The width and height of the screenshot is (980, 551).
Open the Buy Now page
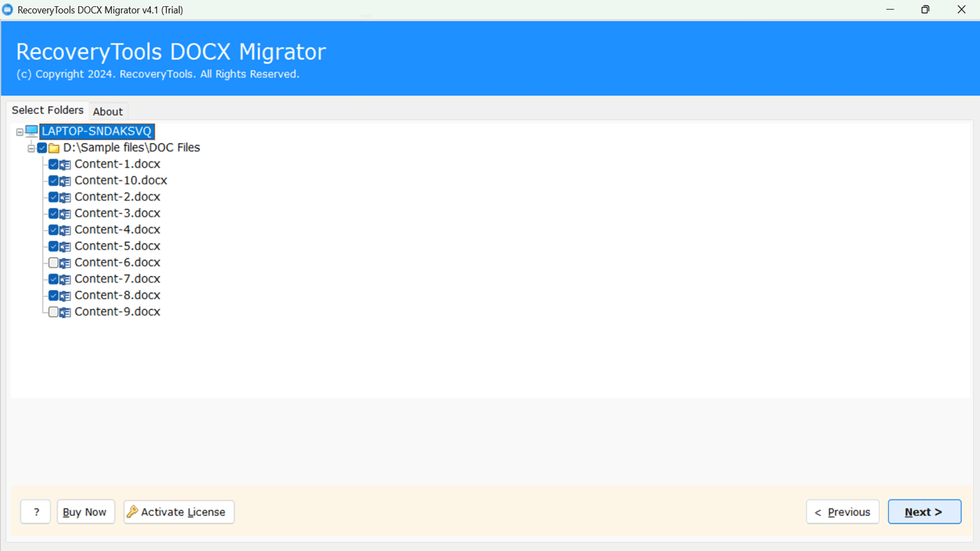86,512
